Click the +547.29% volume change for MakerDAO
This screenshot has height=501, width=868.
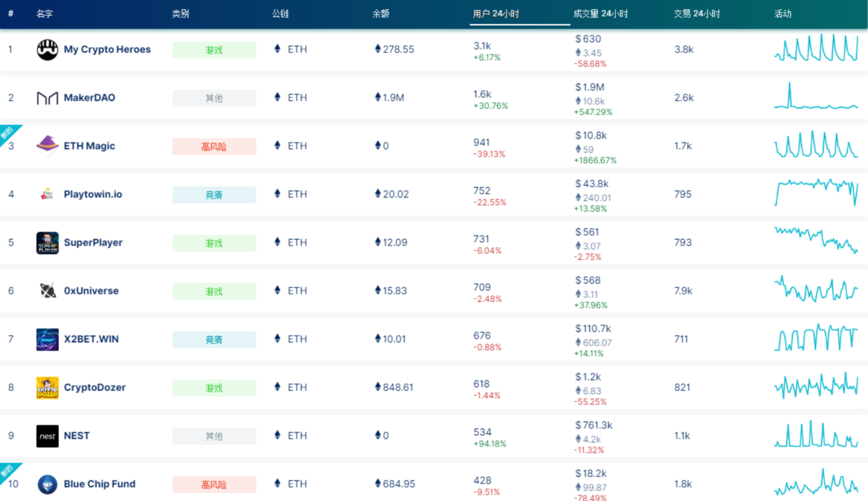593,112
